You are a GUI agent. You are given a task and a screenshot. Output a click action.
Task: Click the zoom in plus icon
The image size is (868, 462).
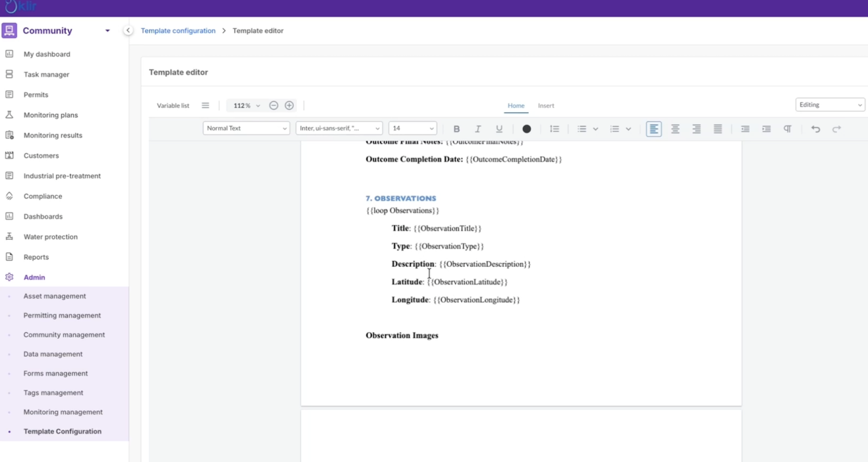coord(289,105)
